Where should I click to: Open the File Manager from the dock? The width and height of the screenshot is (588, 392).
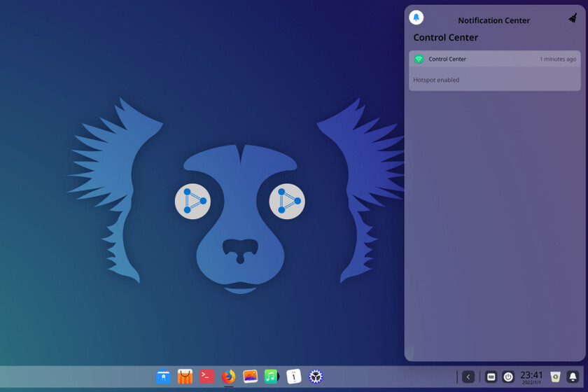163,377
